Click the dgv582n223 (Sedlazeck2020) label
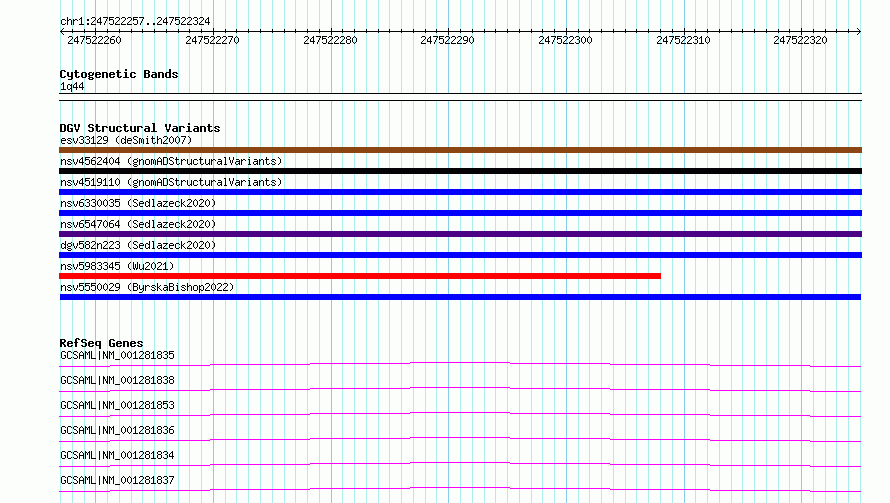890x503 pixels. pos(138,245)
